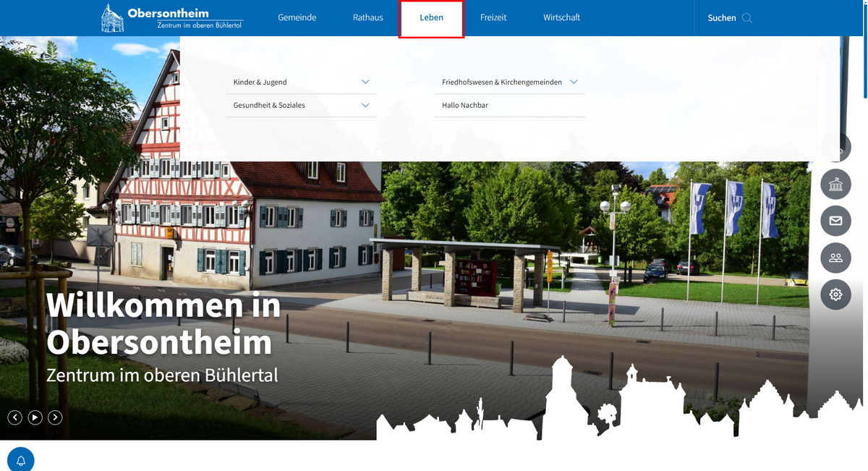
Task: Go to next slide arrow
Action: [x=56, y=417]
